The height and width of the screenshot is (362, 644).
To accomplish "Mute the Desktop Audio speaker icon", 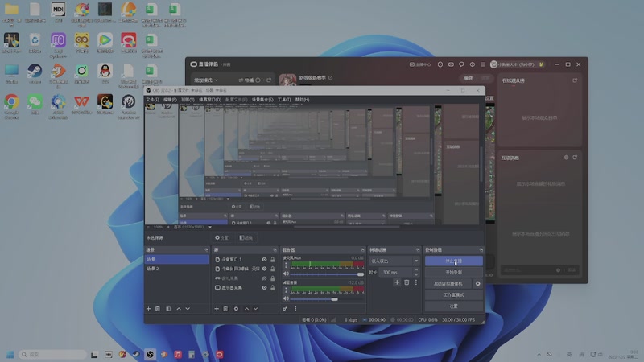I will (x=286, y=298).
